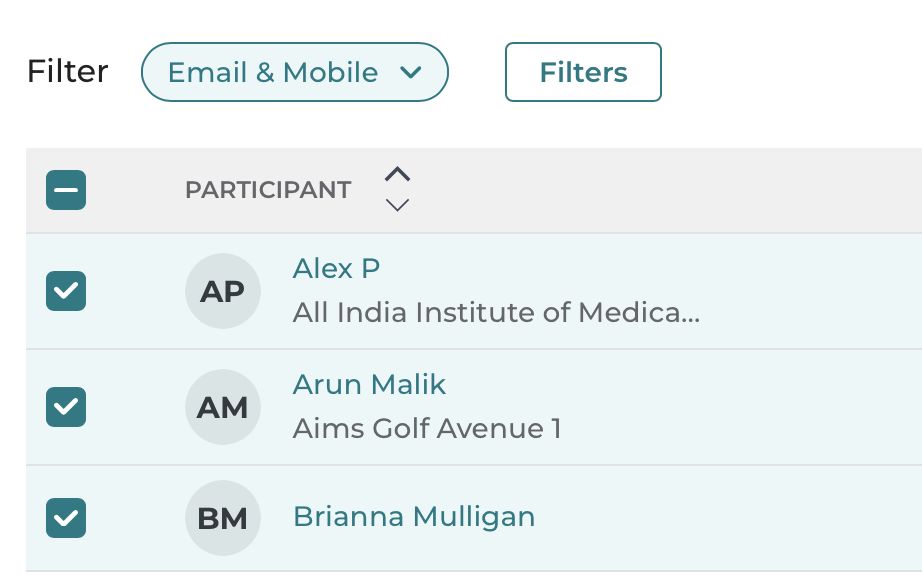Click the Aims Golf Avenue 1 subtitle
Screen dimensions: 922x582
point(427,428)
